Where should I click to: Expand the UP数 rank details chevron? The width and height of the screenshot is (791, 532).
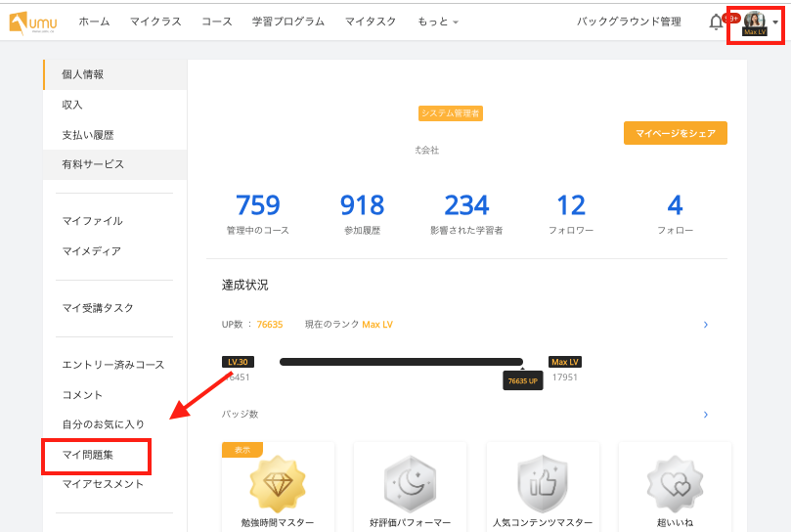(x=706, y=325)
